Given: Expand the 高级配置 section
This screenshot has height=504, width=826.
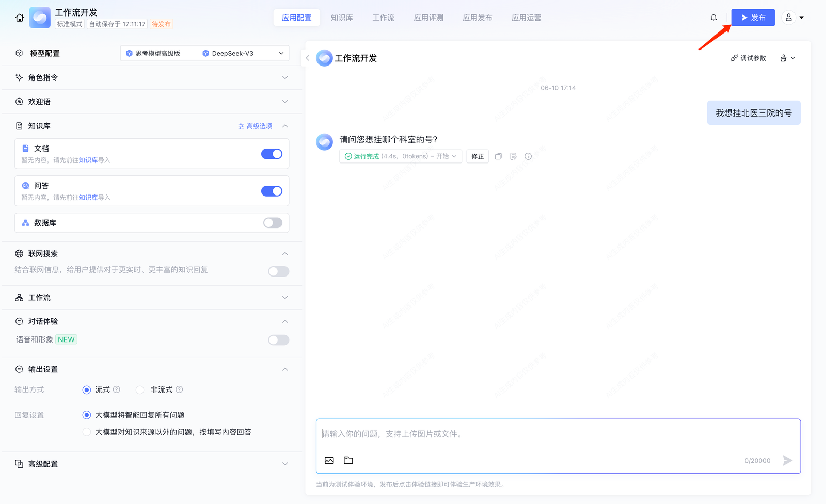Looking at the screenshot, I should point(285,464).
